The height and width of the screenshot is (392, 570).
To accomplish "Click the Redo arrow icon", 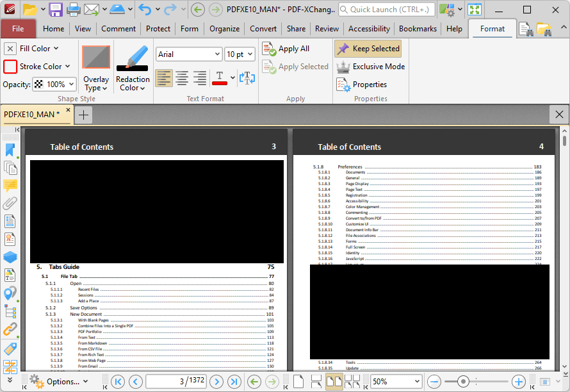I will pyautogui.click(x=170, y=10).
